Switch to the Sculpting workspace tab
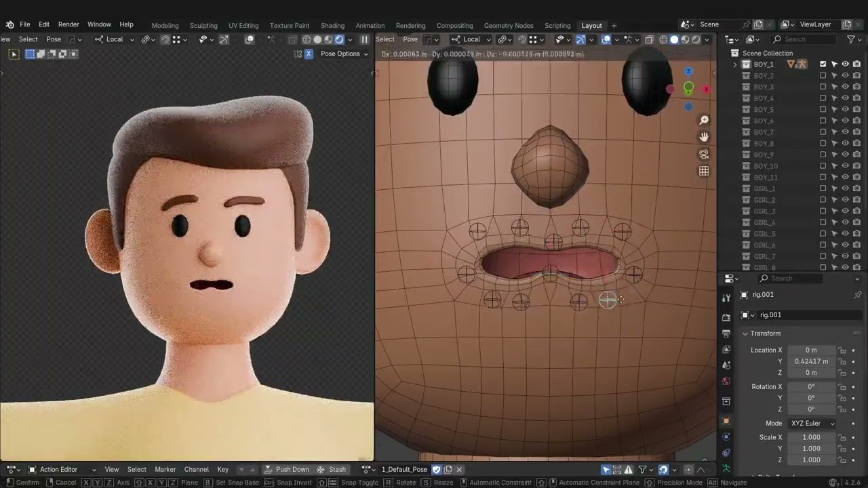This screenshot has height=488, width=868. click(203, 26)
